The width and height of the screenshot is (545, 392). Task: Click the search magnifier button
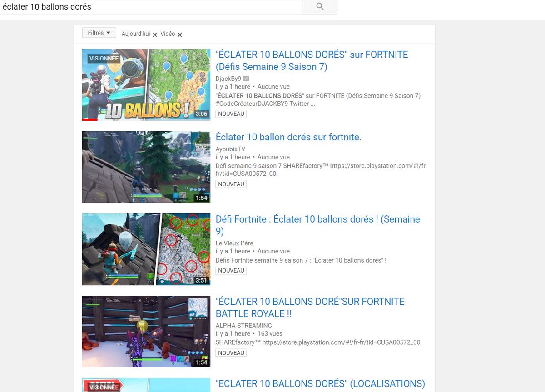click(320, 6)
